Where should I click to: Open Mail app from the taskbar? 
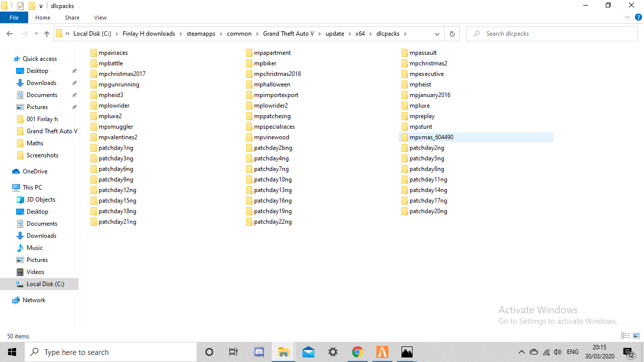pos(308,352)
